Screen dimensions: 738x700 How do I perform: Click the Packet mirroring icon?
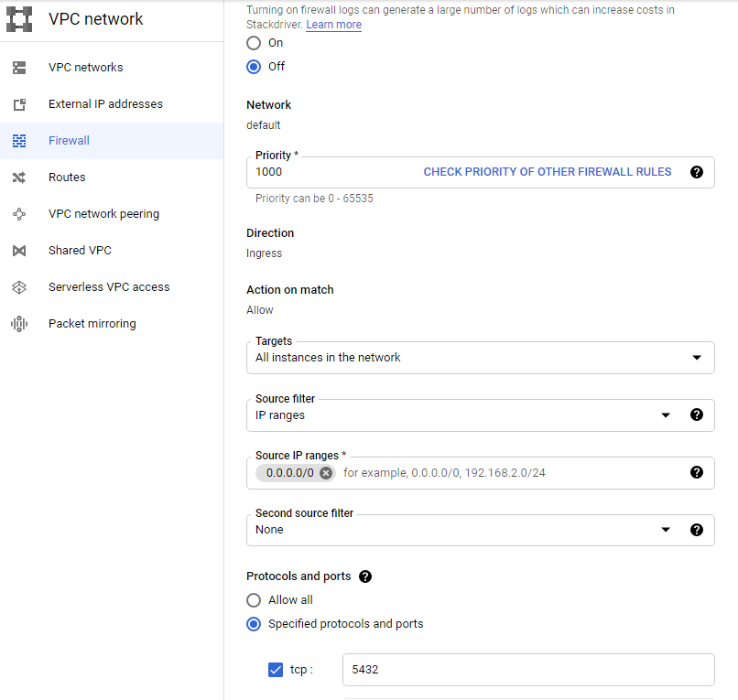[x=19, y=324]
